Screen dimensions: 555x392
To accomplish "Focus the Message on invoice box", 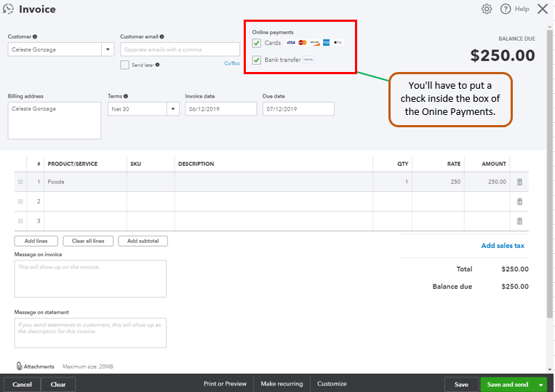I will point(90,279).
